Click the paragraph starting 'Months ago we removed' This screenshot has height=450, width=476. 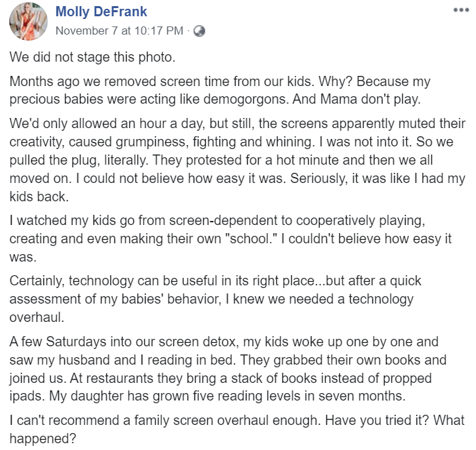pyautogui.click(x=220, y=90)
